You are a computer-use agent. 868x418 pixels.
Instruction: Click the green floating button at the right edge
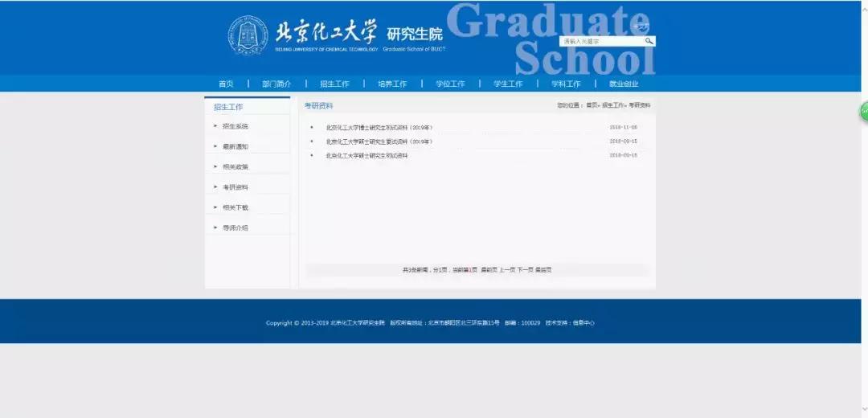coord(863,111)
